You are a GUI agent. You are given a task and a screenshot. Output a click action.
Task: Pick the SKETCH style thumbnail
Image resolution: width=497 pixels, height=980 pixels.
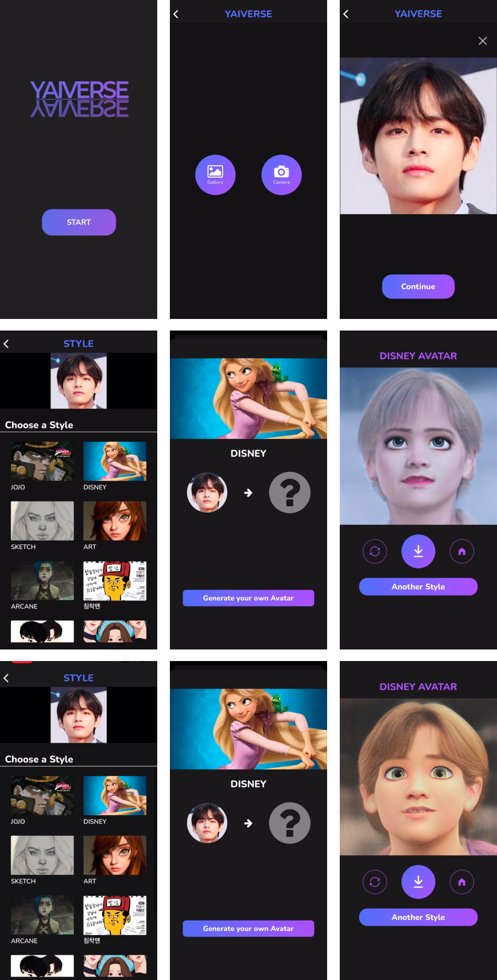[x=42, y=521]
